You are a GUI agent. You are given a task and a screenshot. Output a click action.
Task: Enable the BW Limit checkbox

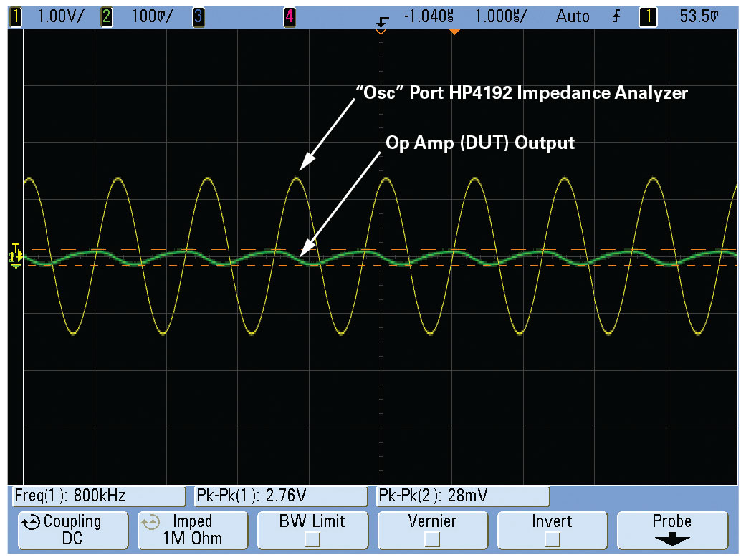point(312,539)
